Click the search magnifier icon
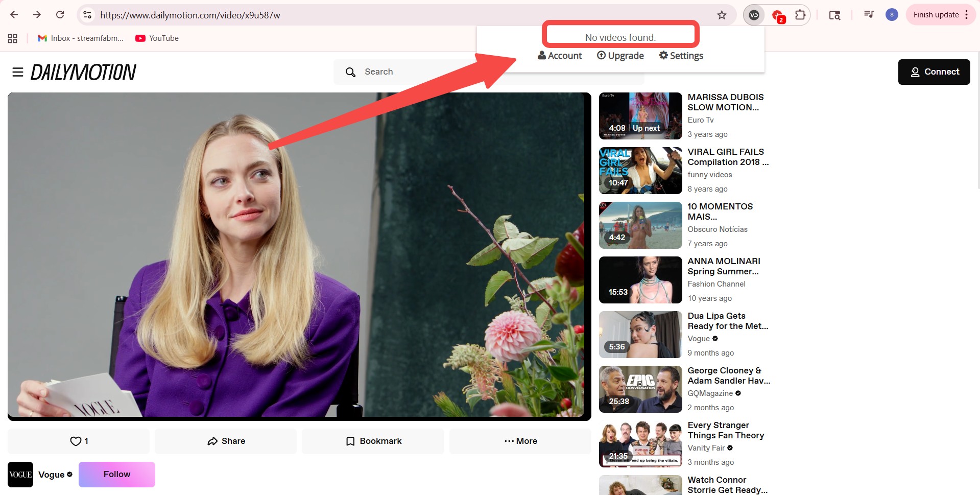Viewport: 980px width, 495px height. pyautogui.click(x=350, y=72)
